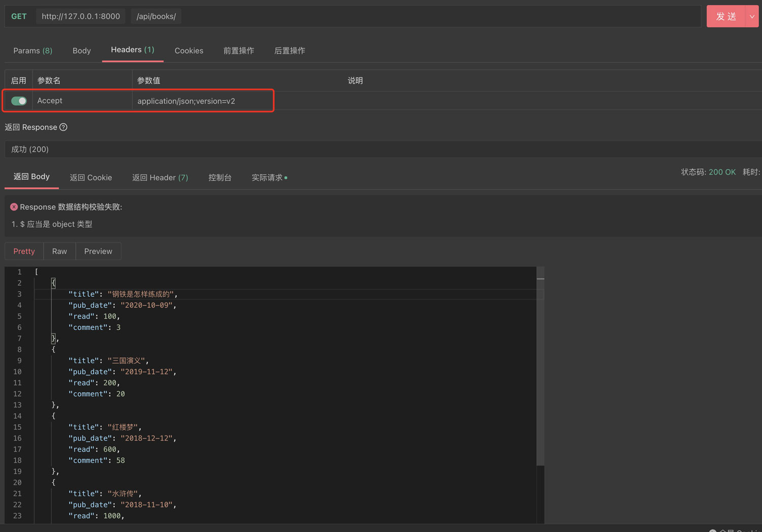
Task: Select the Cookies request tab
Action: (188, 51)
